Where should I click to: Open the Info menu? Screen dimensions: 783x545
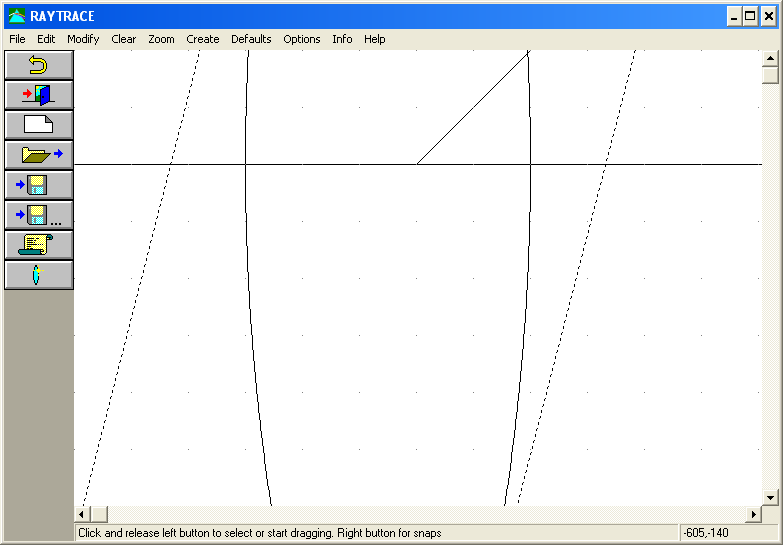[x=342, y=39]
